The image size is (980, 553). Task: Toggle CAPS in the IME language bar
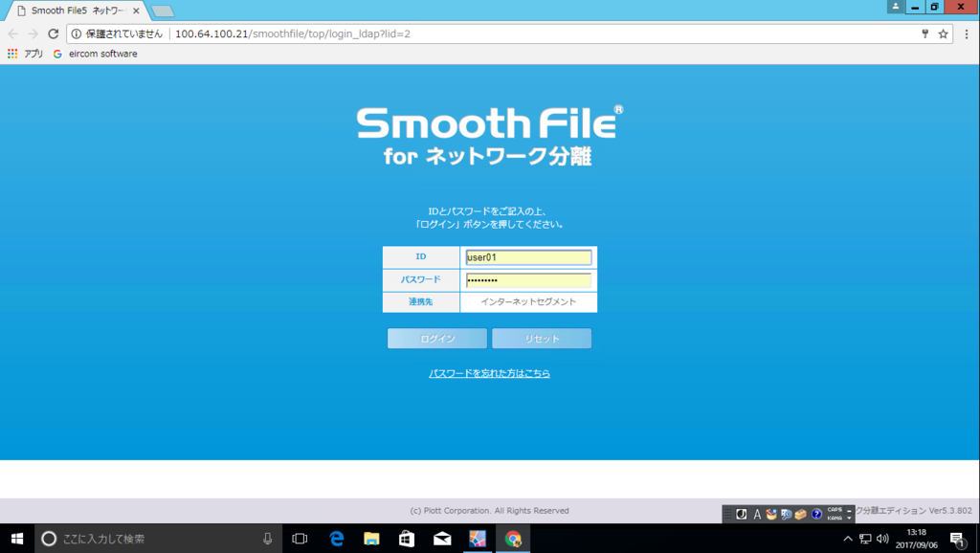coord(834,509)
